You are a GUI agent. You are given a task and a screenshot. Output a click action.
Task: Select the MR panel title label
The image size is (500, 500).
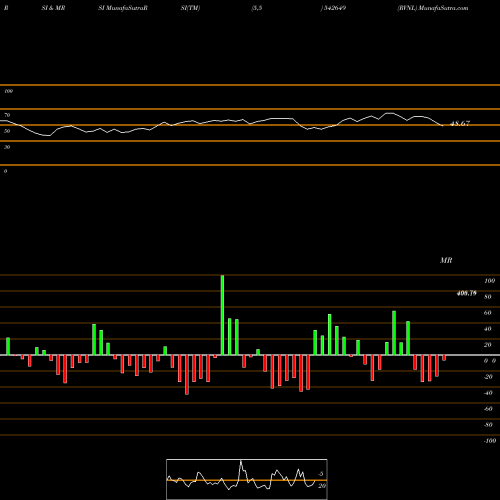(446, 260)
